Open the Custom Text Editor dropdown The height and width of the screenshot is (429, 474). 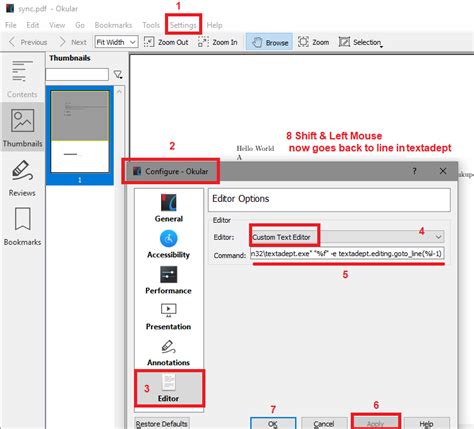(x=347, y=237)
